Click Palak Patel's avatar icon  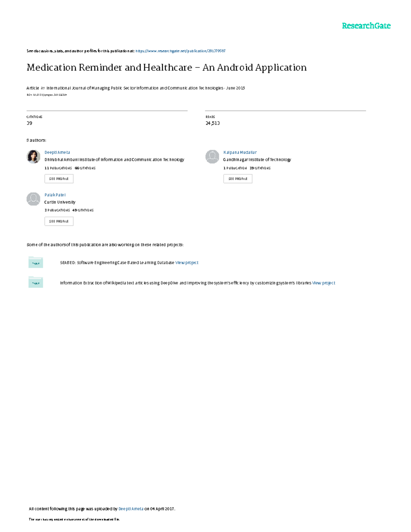coord(34,199)
